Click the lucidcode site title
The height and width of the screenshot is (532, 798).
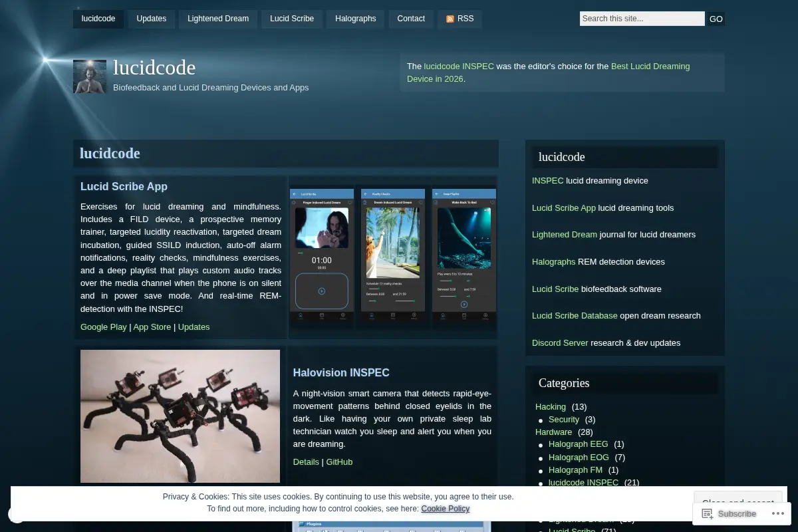point(154,68)
